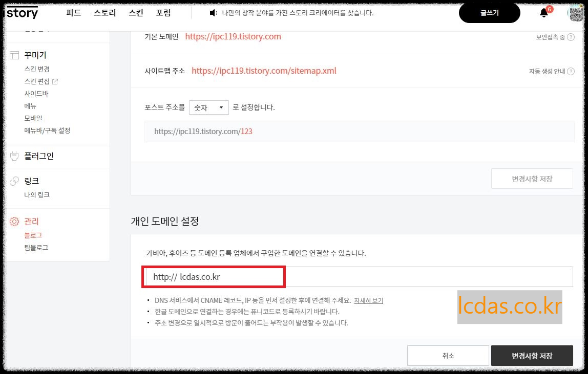Open the 포럼 menu
This screenshot has height=374, width=588.
tap(163, 13)
